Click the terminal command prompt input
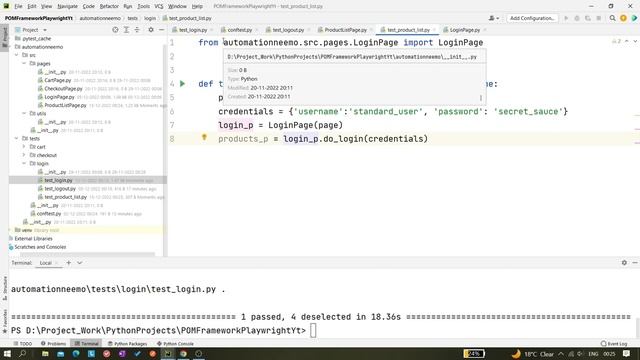 point(313,331)
